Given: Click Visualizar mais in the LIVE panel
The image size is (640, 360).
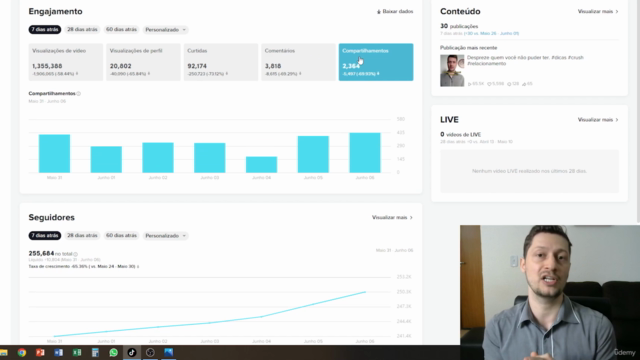Looking at the screenshot, I should [598, 120].
